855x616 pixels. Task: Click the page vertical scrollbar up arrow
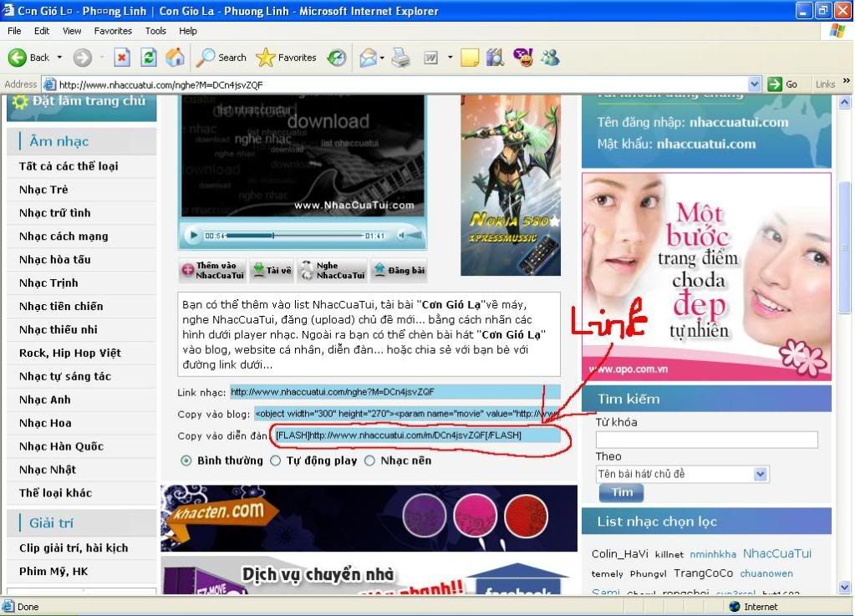coord(845,102)
